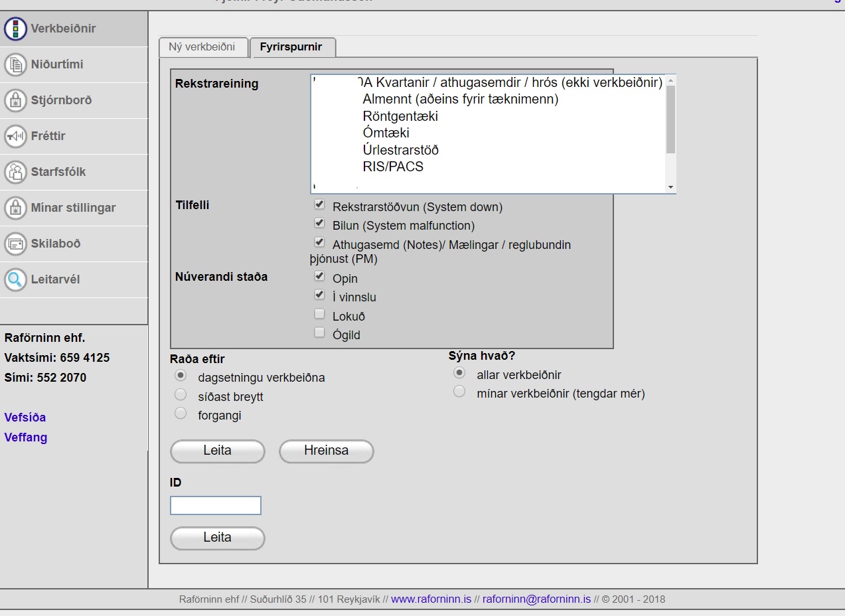Click the list's scroll down arrow
Viewport: 845px width, 616px height.
pos(670,188)
